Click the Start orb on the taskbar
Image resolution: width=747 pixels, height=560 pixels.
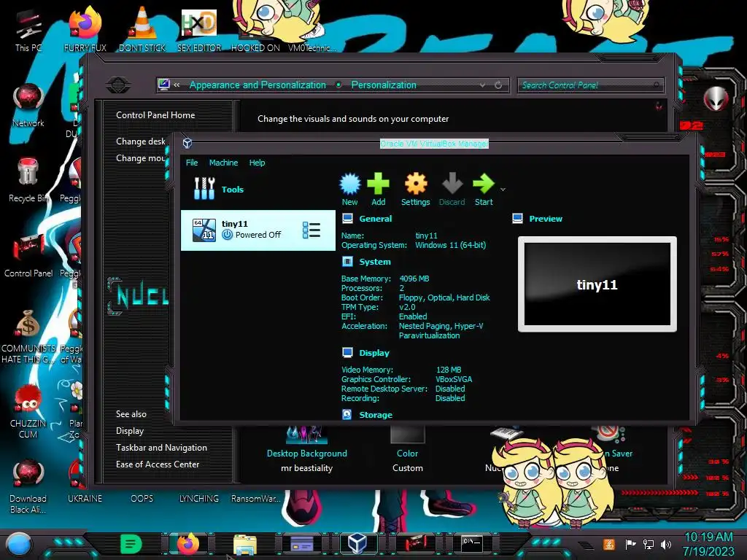click(x=19, y=545)
